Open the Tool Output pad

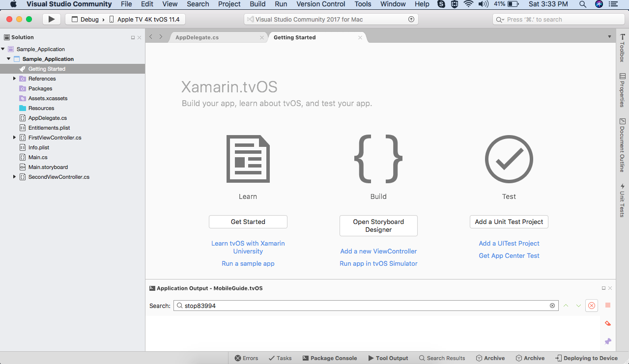click(388, 358)
